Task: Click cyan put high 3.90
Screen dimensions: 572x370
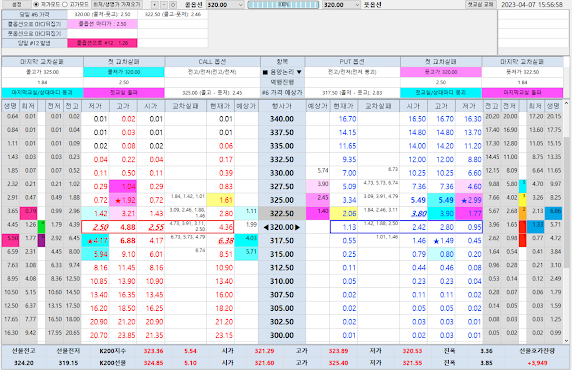Action: pyautogui.click(x=441, y=213)
